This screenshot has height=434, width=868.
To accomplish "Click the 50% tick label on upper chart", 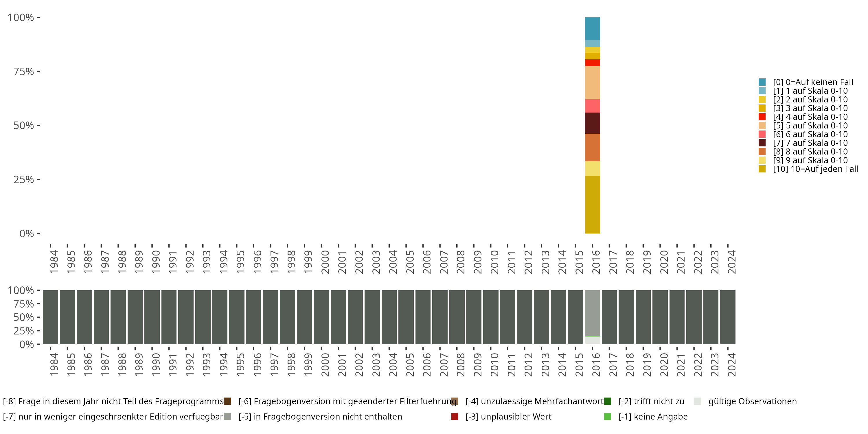I will coord(24,126).
